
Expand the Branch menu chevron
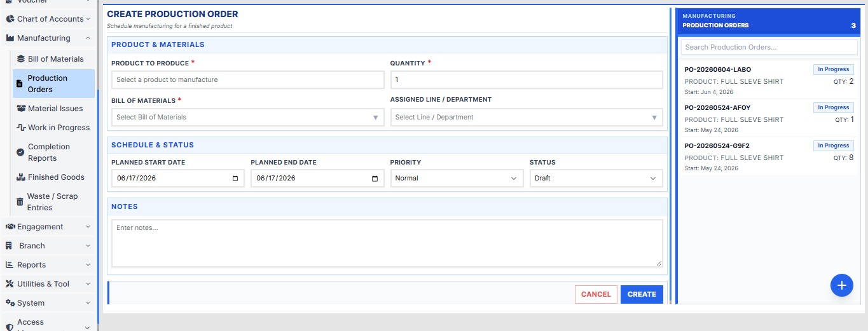coord(88,246)
